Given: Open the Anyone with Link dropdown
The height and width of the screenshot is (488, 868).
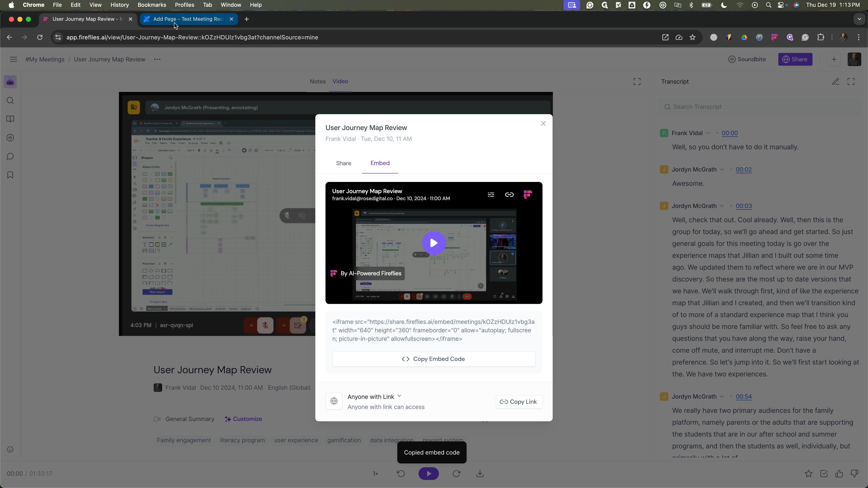Looking at the screenshot, I should tap(374, 397).
